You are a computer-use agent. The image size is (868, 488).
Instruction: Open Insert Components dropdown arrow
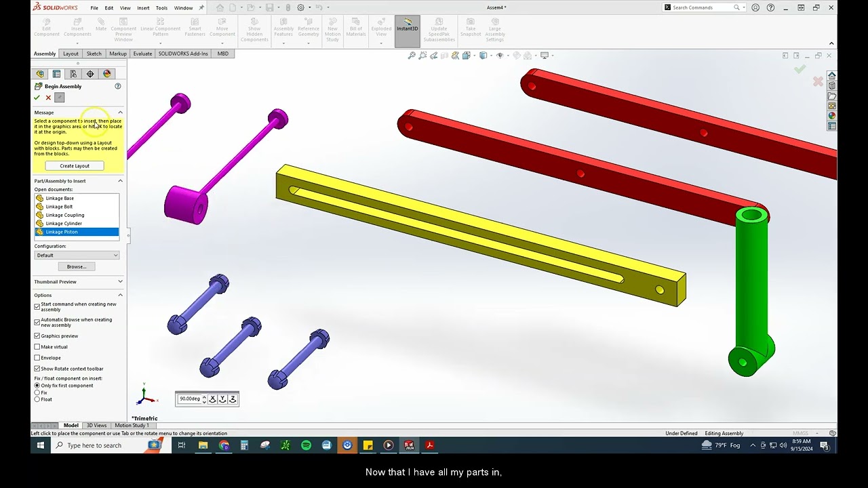[77, 43]
